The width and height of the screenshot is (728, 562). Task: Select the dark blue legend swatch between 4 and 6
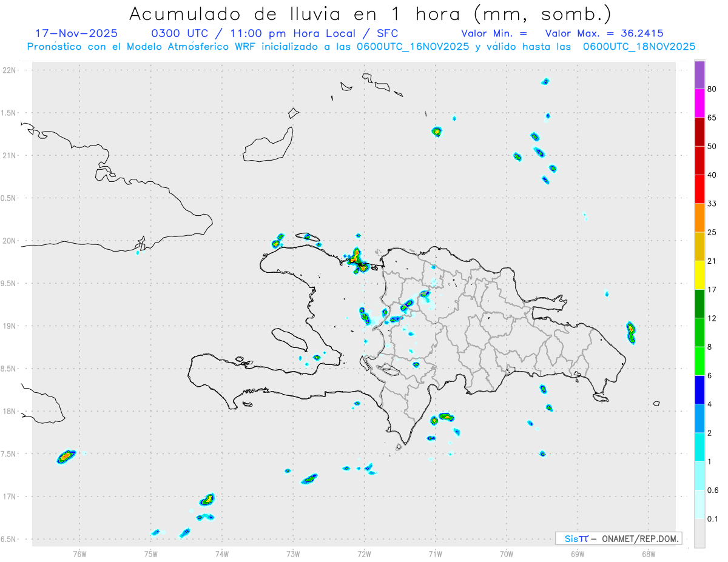point(699,390)
